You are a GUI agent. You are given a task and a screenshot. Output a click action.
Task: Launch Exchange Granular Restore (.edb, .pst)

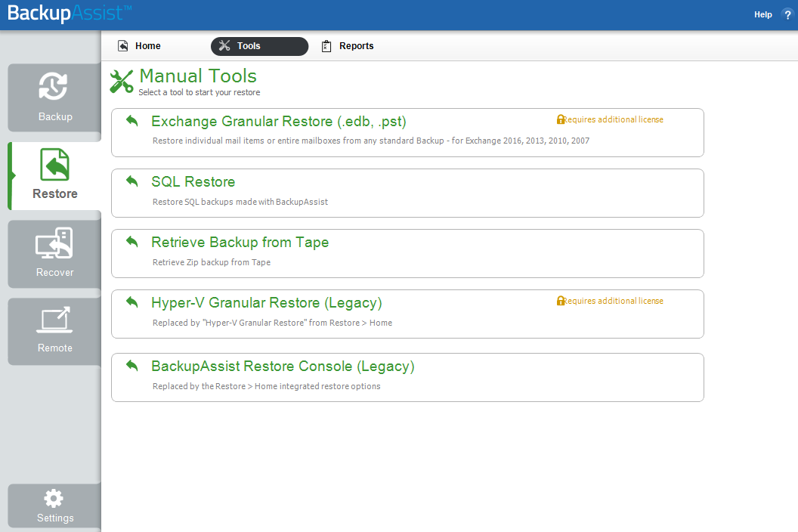point(279,121)
